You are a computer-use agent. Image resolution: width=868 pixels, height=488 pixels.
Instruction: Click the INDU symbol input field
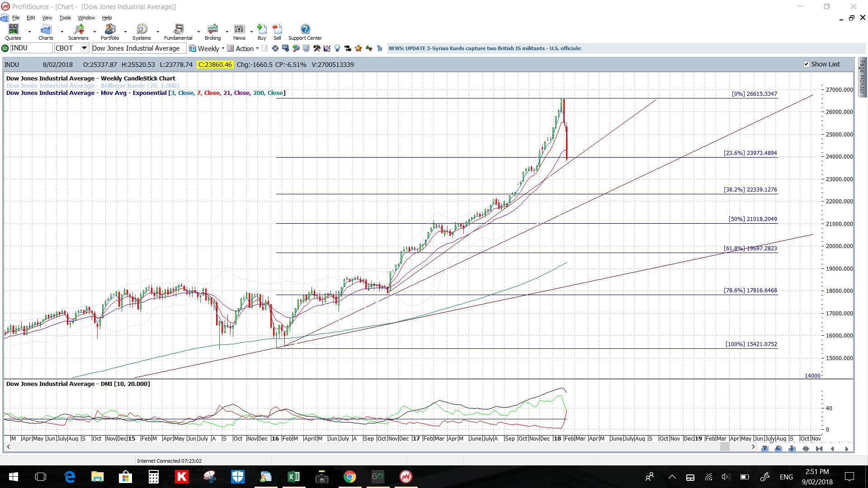pyautogui.click(x=31, y=48)
